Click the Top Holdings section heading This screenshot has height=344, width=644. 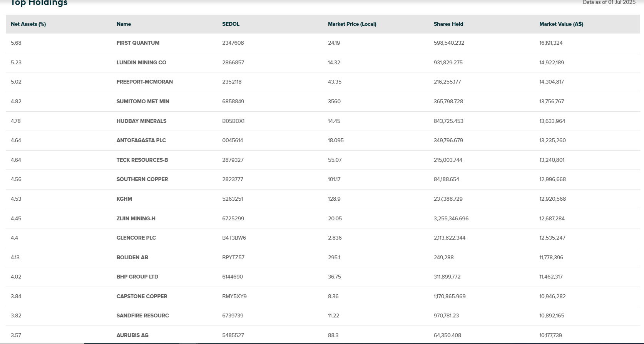click(38, 3)
